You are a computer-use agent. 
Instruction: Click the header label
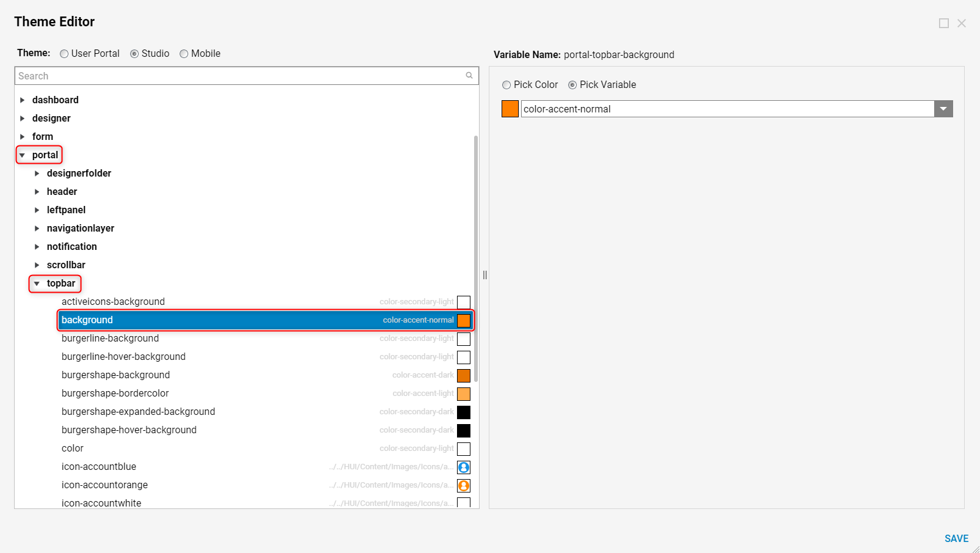pyautogui.click(x=62, y=192)
